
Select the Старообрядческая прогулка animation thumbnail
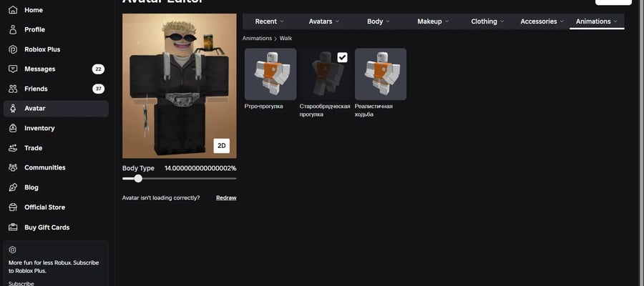point(326,74)
